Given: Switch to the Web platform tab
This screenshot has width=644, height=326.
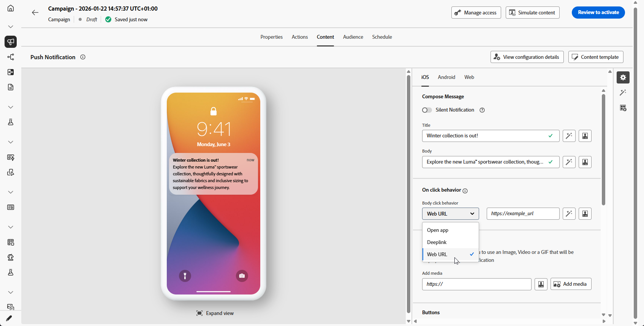Looking at the screenshot, I should pos(469,77).
